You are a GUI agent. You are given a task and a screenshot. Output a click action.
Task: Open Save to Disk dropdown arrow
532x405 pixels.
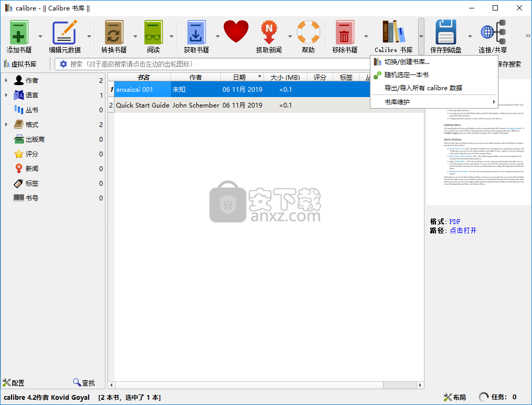tap(470, 36)
